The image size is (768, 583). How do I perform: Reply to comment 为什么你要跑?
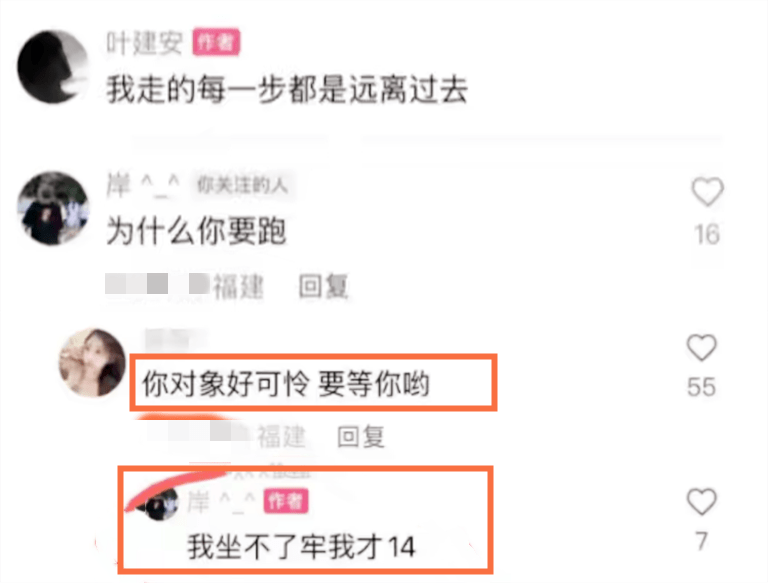323,286
